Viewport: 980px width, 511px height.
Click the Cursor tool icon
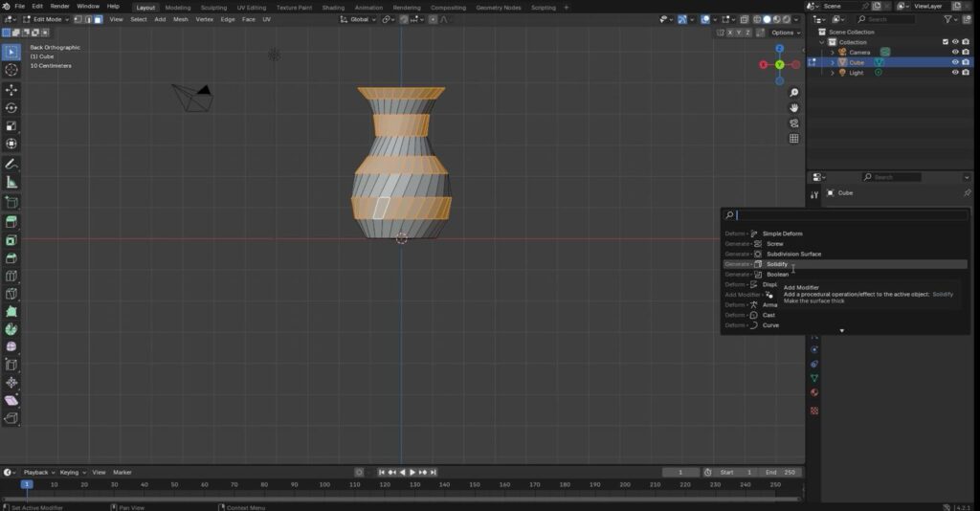11,70
